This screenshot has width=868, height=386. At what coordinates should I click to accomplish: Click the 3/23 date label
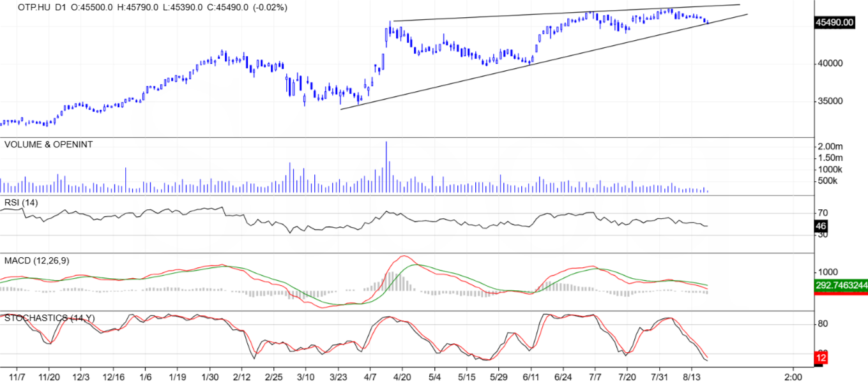point(338,378)
